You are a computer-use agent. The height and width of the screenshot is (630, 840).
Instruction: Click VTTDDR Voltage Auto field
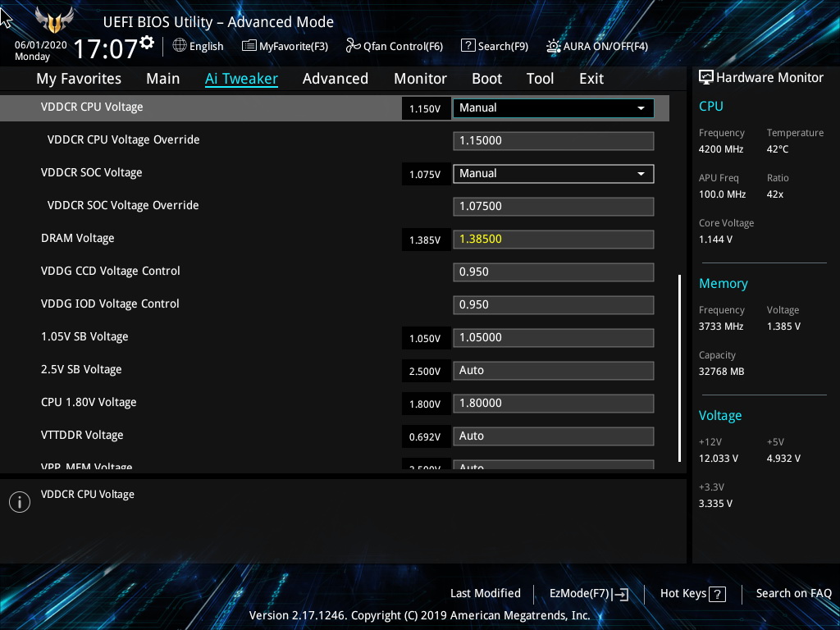pyautogui.click(x=554, y=436)
